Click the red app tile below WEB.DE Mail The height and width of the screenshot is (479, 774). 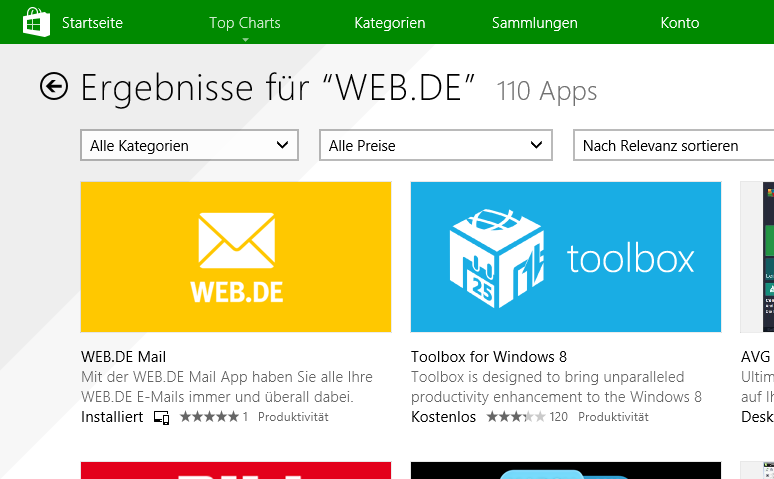(236, 470)
